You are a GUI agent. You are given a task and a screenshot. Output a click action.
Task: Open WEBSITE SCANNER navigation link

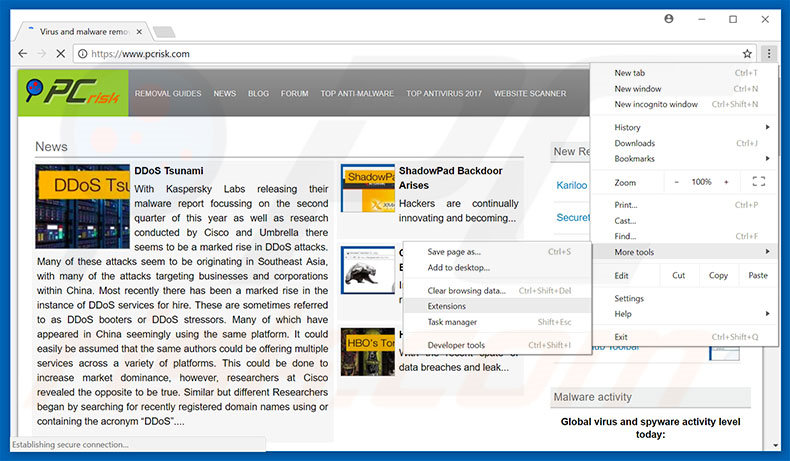pos(530,94)
